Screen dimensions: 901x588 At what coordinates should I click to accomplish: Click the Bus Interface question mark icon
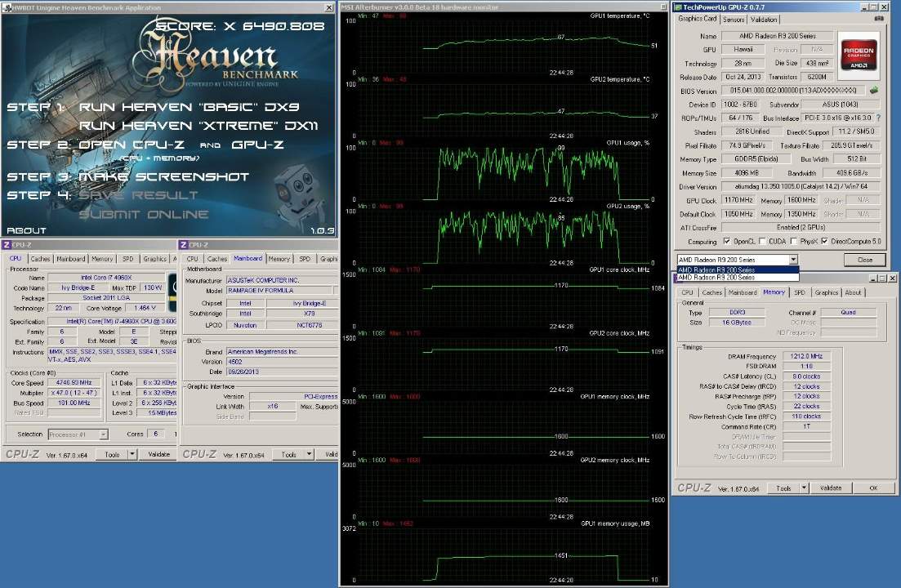pyautogui.click(x=878, y=118)
